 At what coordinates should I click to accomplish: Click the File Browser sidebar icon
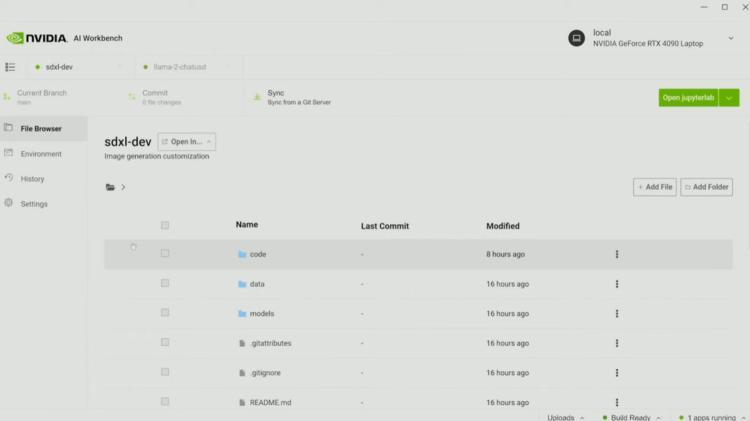pos(8,127)
